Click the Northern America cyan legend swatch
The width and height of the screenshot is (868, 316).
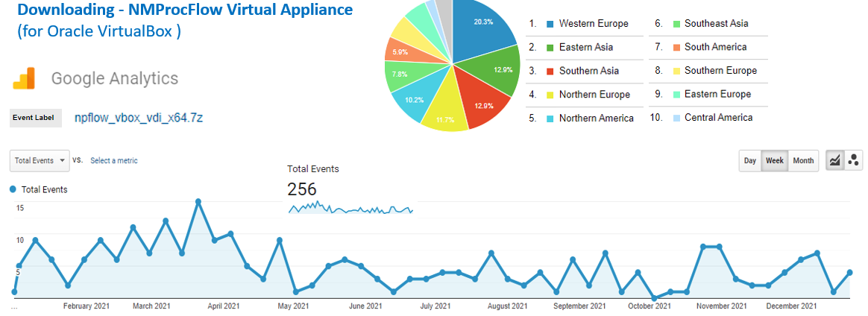[550, 118]
